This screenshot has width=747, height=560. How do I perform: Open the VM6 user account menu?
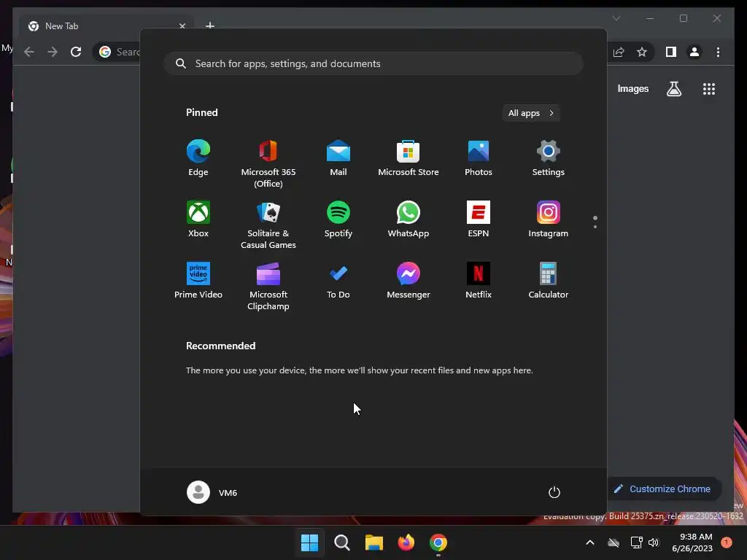(x=212, y=492)
